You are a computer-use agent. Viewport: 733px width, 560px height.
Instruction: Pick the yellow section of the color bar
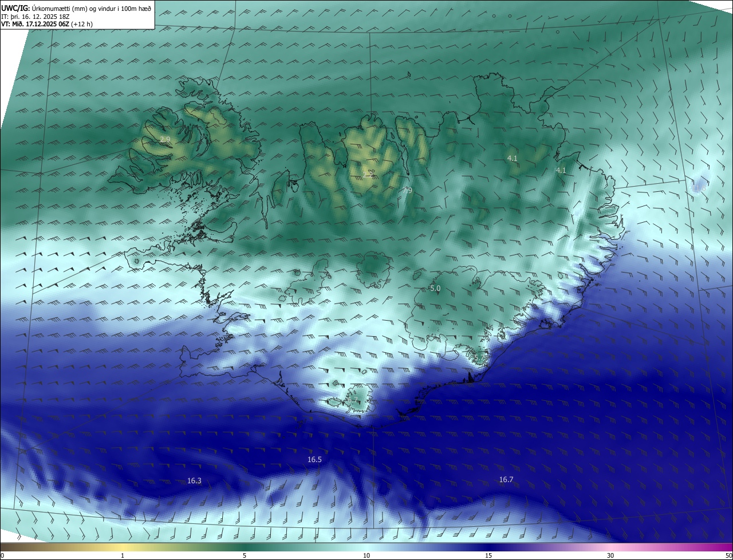tap(123, 547)
